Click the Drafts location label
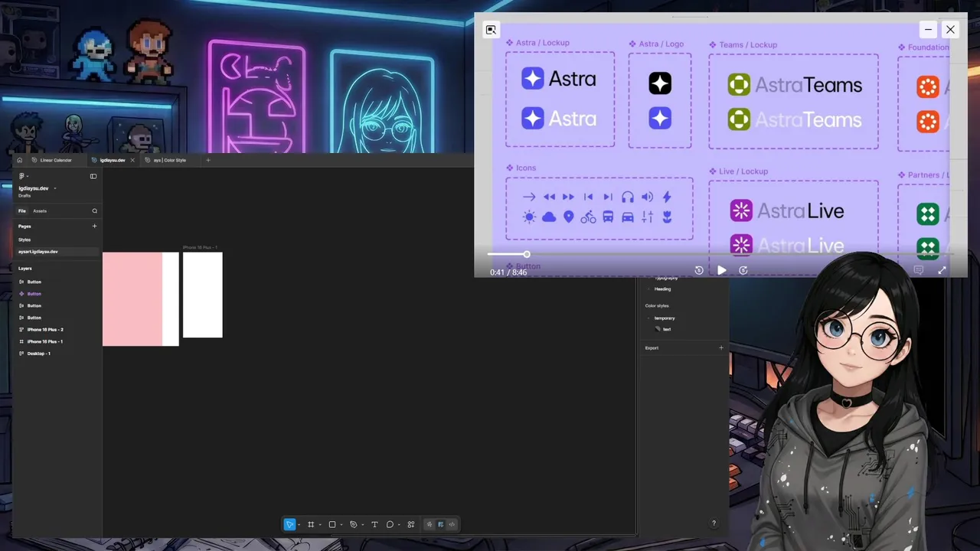This screenshot has width=980, height=551. (24, 196)
